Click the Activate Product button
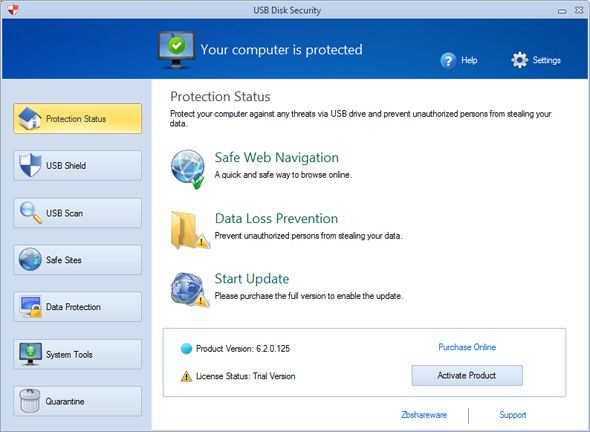This screenshot has width=590, height=432. (467, 375)
